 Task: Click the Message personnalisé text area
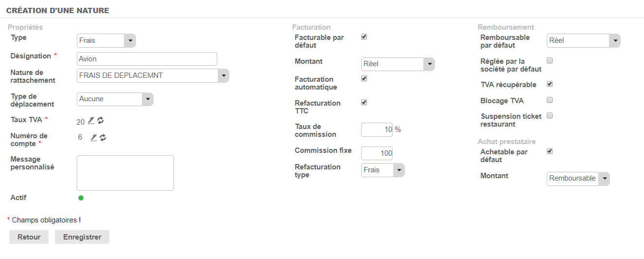[125, 173]
